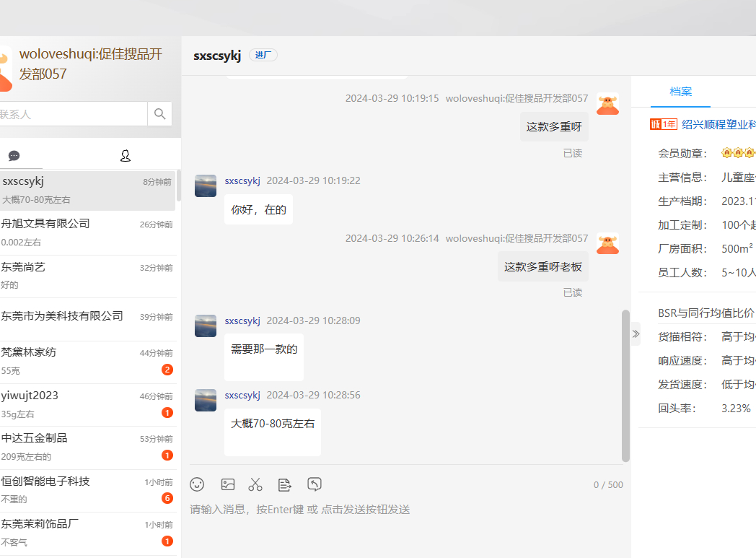Click sender name sxscsykj at 10:28:09

tap(242, 321)
